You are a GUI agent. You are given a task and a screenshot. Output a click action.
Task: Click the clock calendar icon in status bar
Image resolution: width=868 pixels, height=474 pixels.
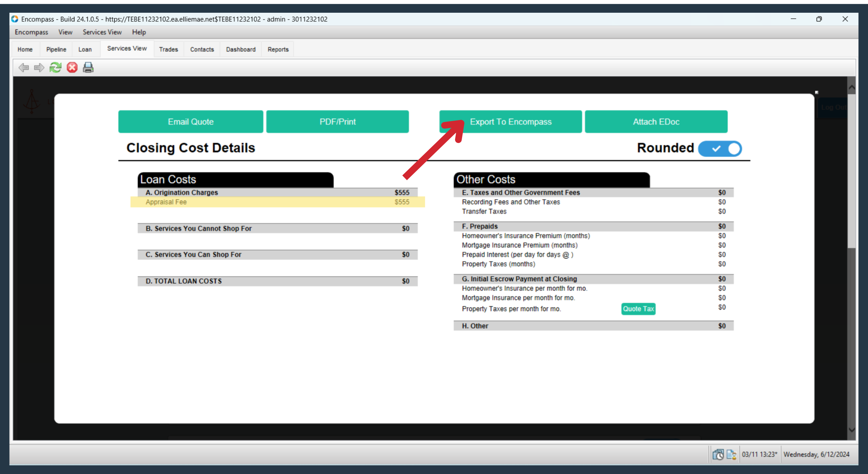click(x=718, y=454)
